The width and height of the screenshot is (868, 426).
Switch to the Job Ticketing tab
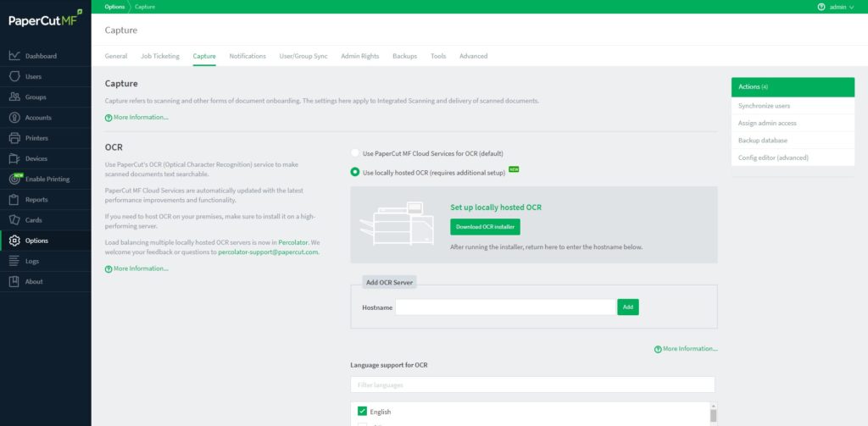160,56
